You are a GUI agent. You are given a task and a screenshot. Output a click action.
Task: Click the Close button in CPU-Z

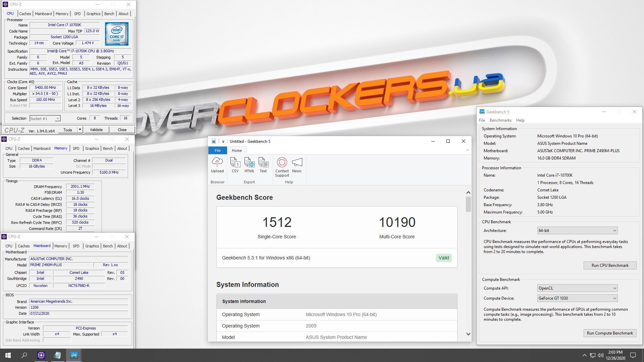122,130
